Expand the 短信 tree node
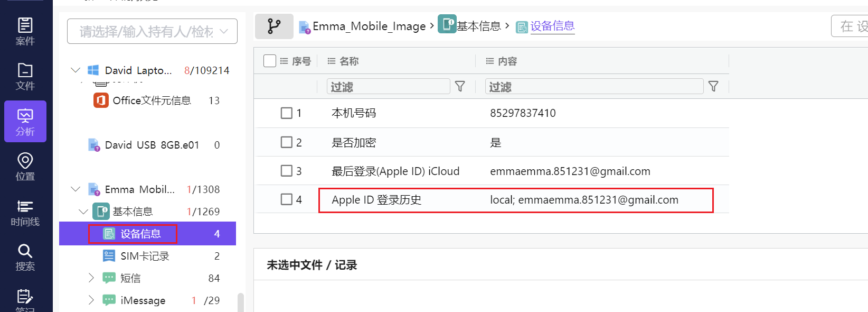868x312 pixels. [91, 278]
